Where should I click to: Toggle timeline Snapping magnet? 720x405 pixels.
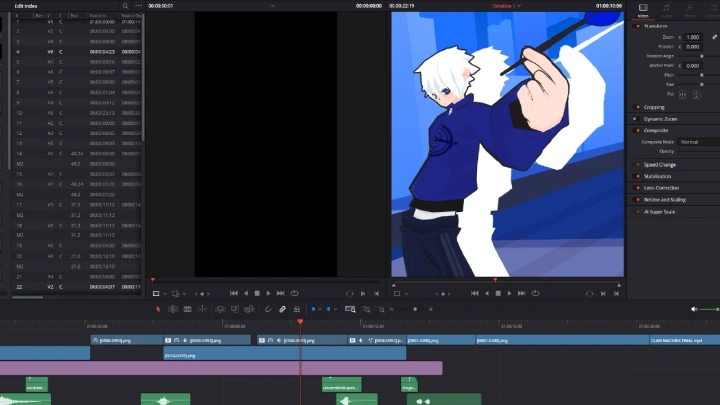(268, 309)
